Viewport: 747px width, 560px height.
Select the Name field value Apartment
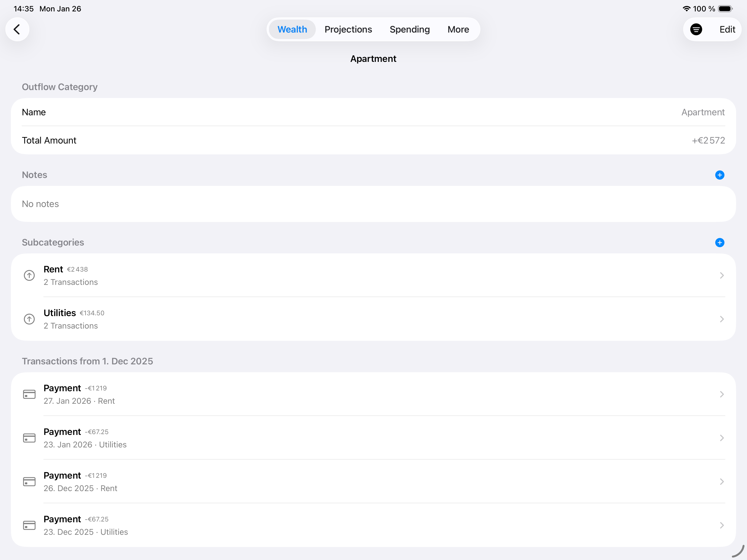coord(703,112)
